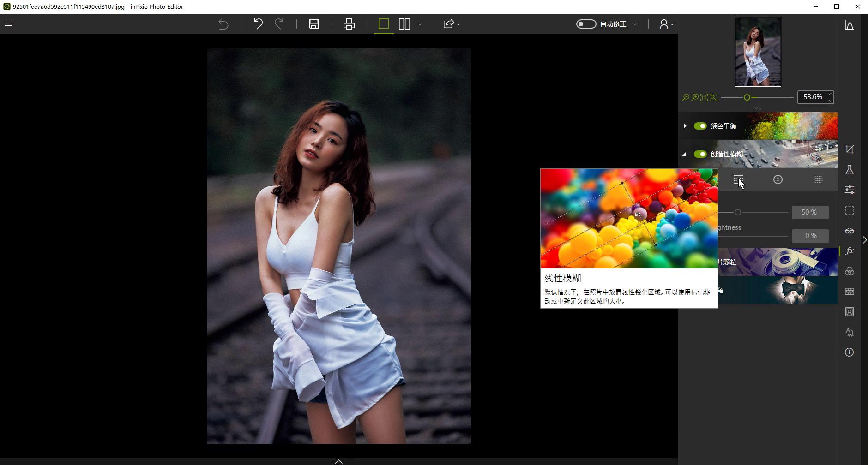Zoom out using the magnifier minus icon
Viewport: 868px width, 465px height.
click(686, 97)
